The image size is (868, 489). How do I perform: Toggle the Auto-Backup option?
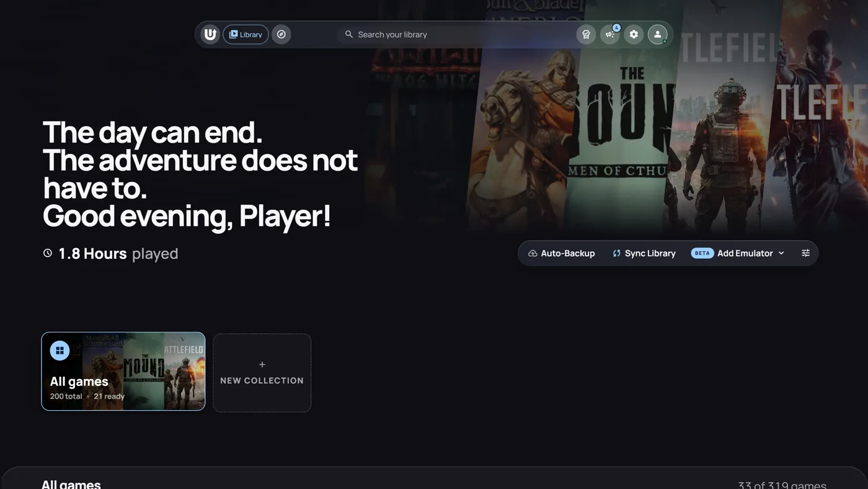click(x=561, y=253)
